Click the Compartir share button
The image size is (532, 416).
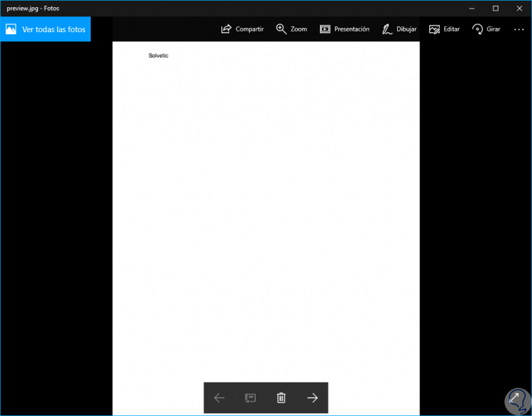pos(242,29)
